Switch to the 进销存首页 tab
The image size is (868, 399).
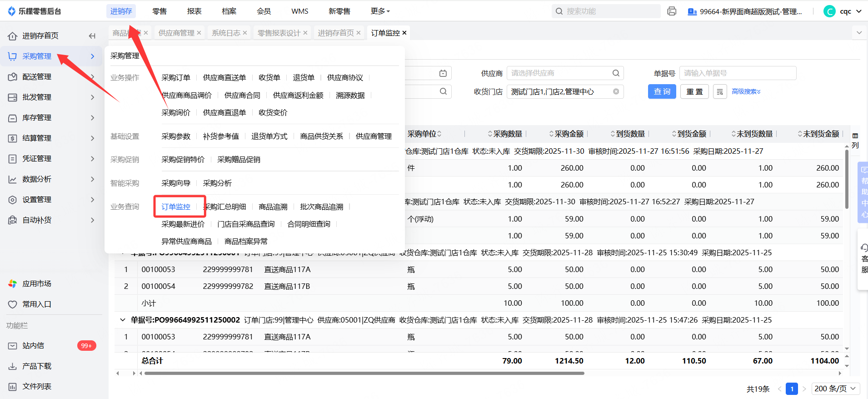click(336, 33)
